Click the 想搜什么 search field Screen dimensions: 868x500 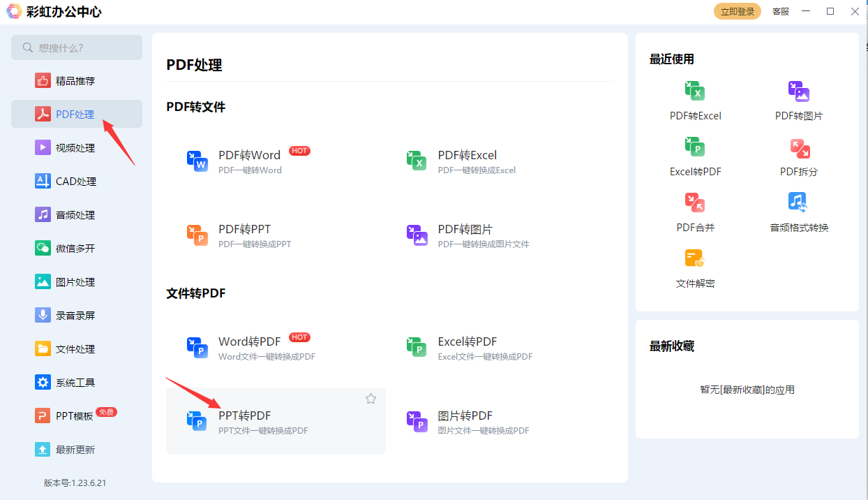click(x=77, y=47)
